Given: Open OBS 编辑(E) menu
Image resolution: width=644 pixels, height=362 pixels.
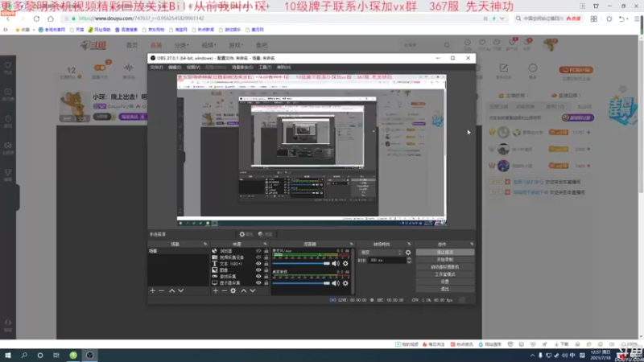Looking at the screenshot, I should coord(175,68).
